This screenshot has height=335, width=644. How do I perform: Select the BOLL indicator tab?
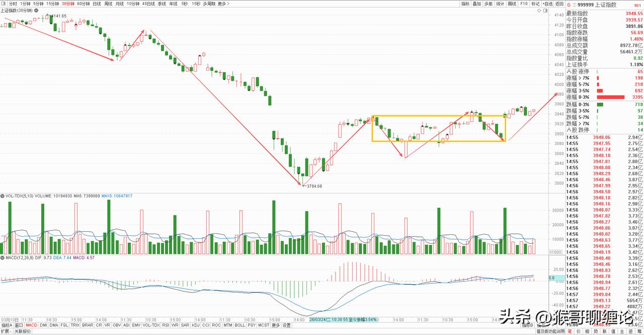pos(240,325)
